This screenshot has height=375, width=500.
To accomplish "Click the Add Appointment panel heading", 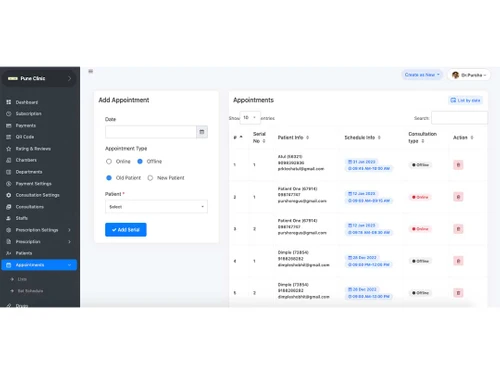I will click(124, 100).
